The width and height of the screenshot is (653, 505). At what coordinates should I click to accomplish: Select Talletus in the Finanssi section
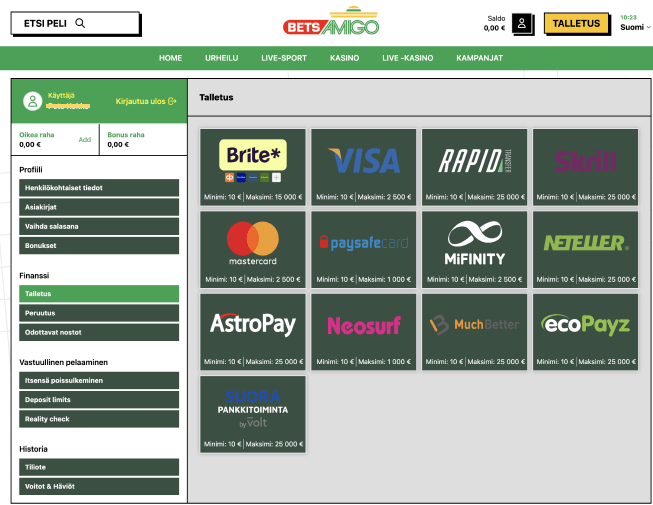[99, 294]
